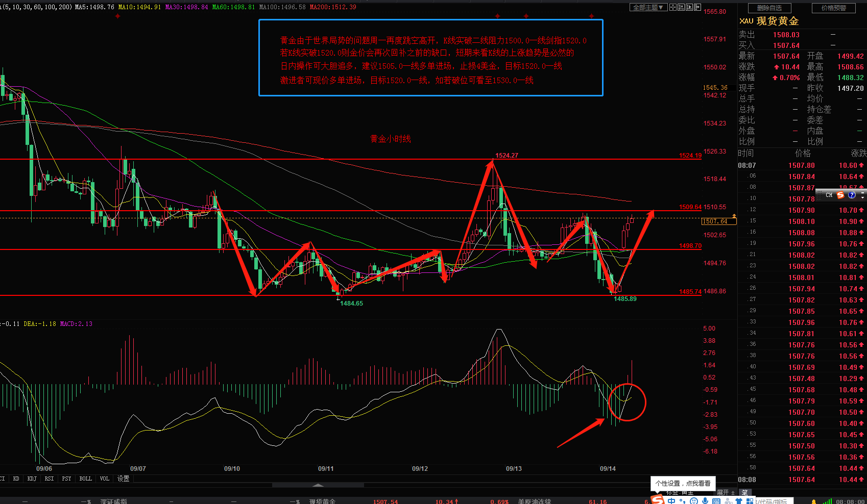Screen dimensions: 867x504
Task: Click the 现货黄金 ticker in bottom bar
Action: tap(322, 501)
